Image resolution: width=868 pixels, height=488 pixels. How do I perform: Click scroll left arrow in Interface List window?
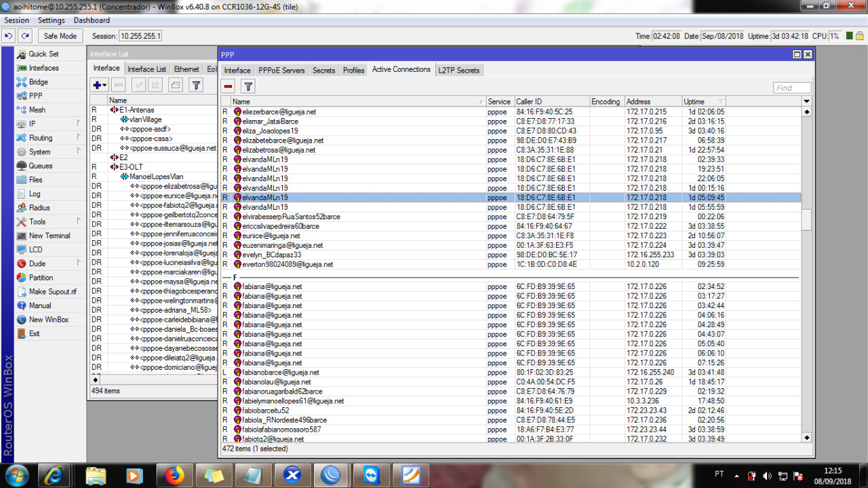click(95, 379)
